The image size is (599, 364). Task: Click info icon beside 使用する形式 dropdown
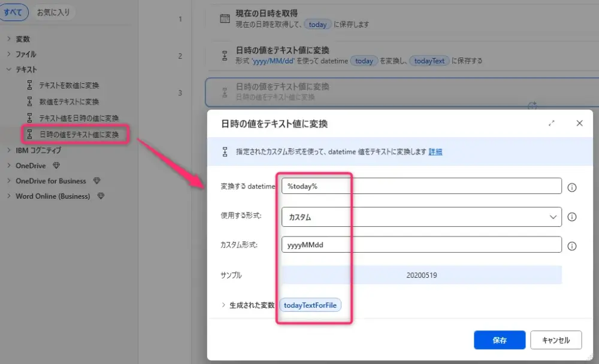pos(571,217)
